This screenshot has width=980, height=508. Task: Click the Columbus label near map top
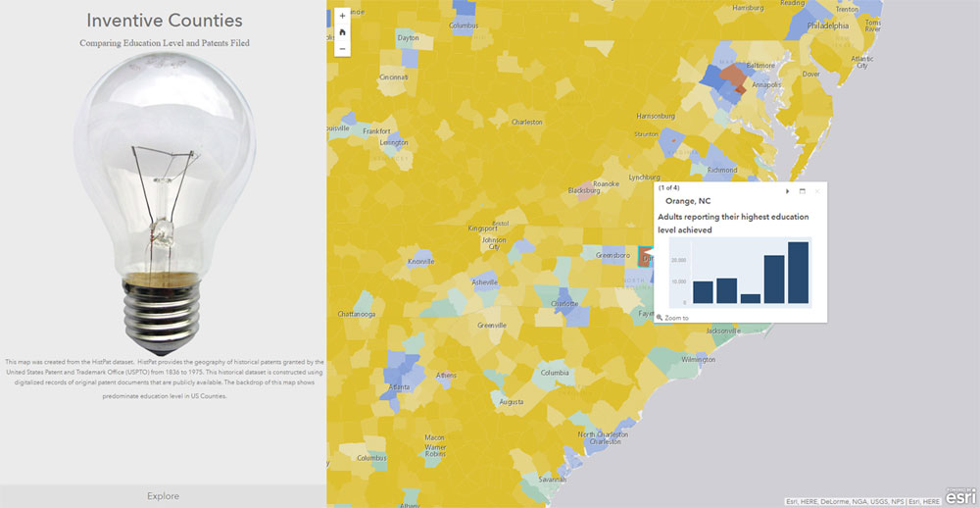click(464, 25)
